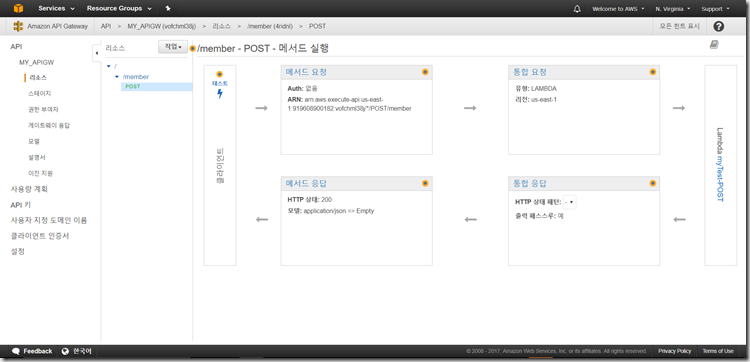Open the Support menu
The height and width of the screenshot is (362, 750).
pos(715,9)
